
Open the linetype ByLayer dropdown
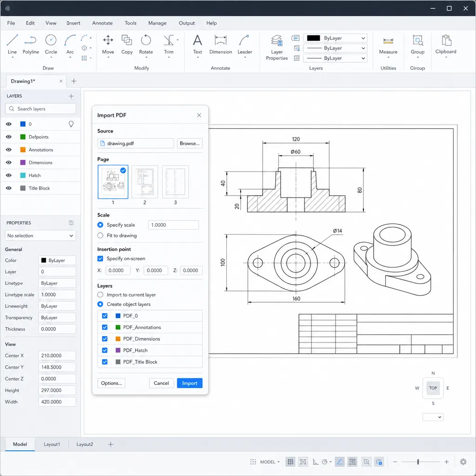tap(335, 48)
